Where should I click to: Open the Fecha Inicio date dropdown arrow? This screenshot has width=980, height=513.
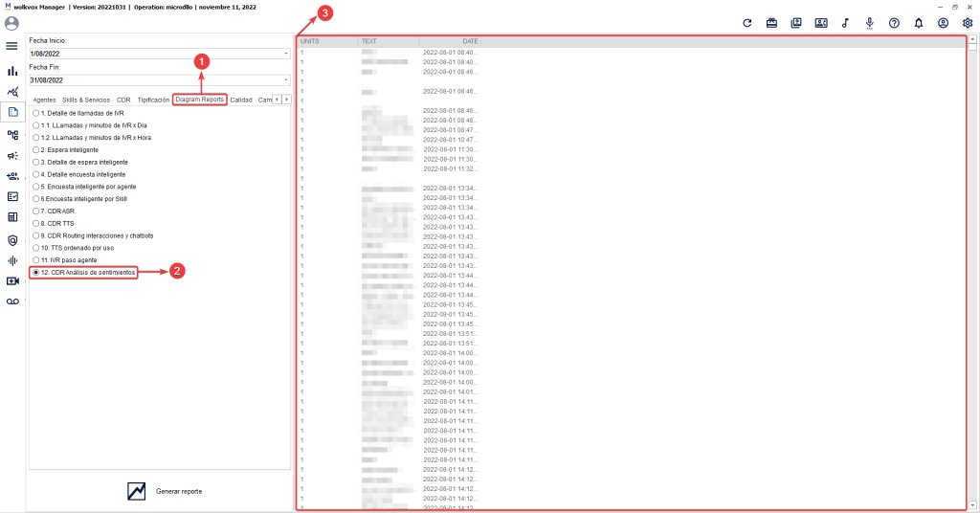point(285,54)
